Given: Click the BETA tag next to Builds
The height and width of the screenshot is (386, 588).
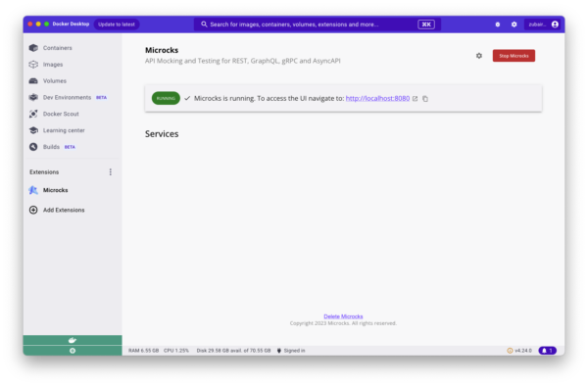Looking at the screenshot, I should 70,147.
